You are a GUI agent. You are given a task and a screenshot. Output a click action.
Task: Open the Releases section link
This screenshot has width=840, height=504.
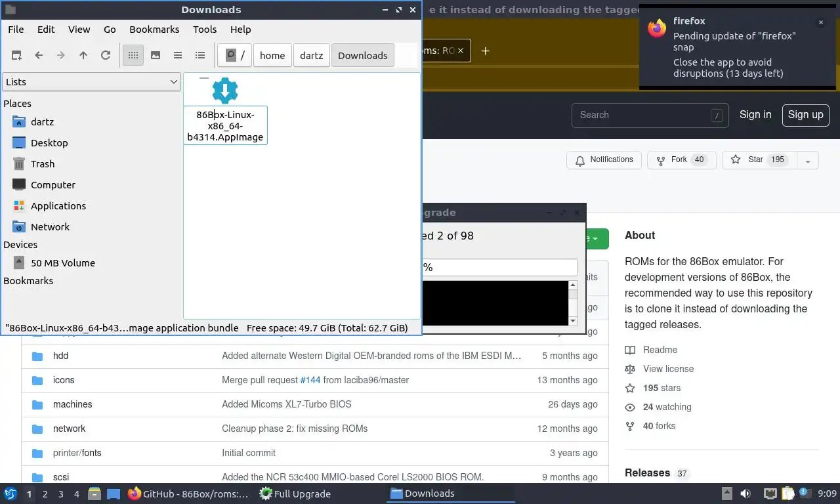pos(647,472)
